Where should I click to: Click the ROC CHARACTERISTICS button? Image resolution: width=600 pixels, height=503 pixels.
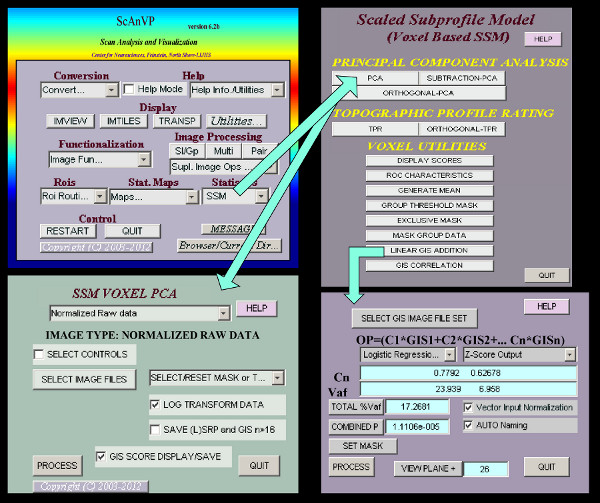point(429,176)
